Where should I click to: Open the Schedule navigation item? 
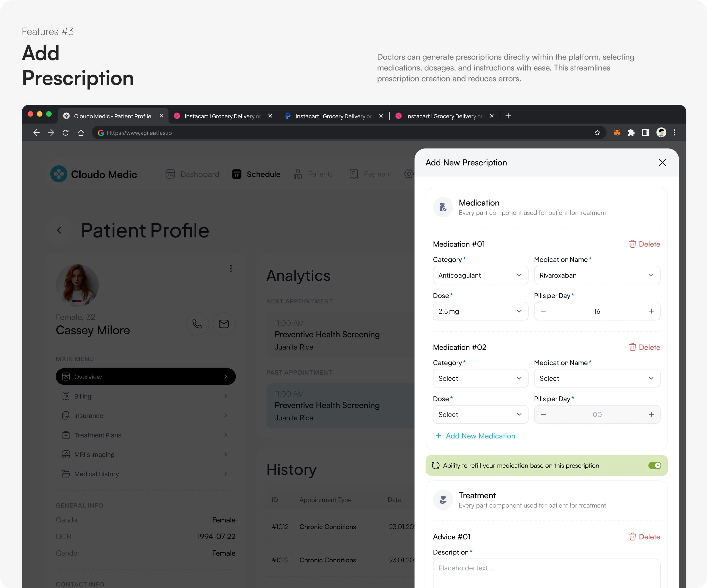pos(256,174)
